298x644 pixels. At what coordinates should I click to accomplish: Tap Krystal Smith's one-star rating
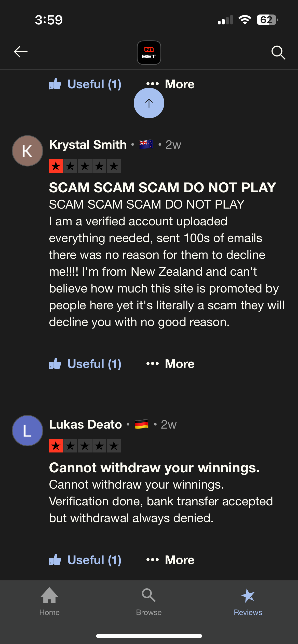tap(85, 166)
